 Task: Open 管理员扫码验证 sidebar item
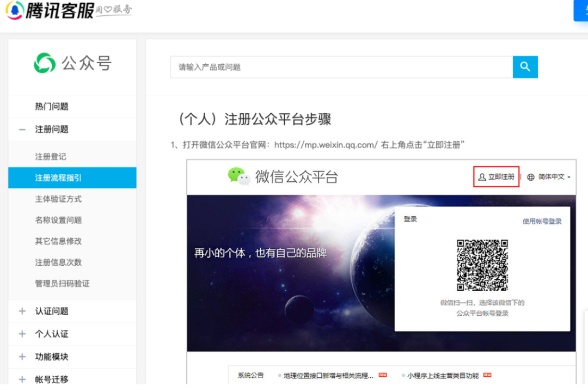[x=62, y=284]
